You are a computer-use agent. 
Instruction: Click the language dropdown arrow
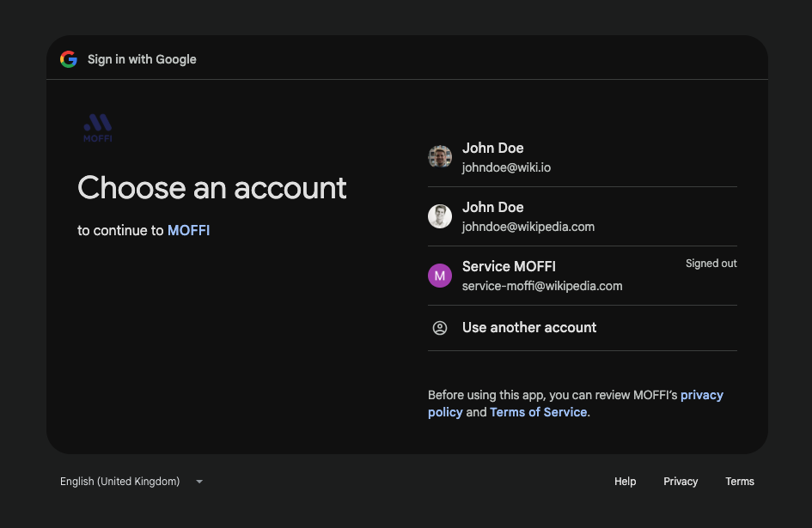[x=199, y=482]
